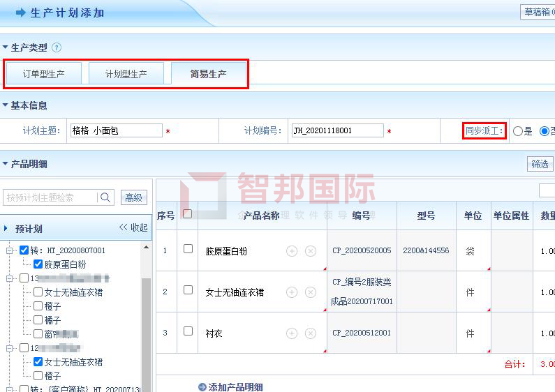Click the search magnifier in plan search box
The height and width of the screenshot is (392, 555).
coord(105,197)
